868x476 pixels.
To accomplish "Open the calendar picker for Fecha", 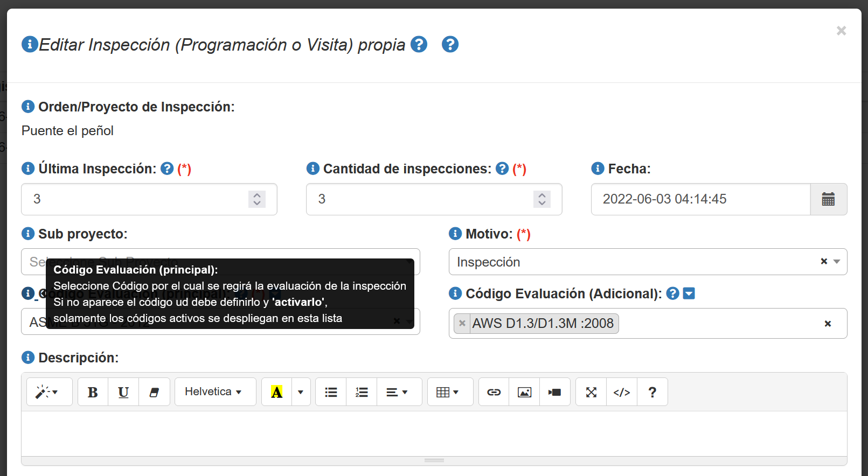I will coord(828,199).
